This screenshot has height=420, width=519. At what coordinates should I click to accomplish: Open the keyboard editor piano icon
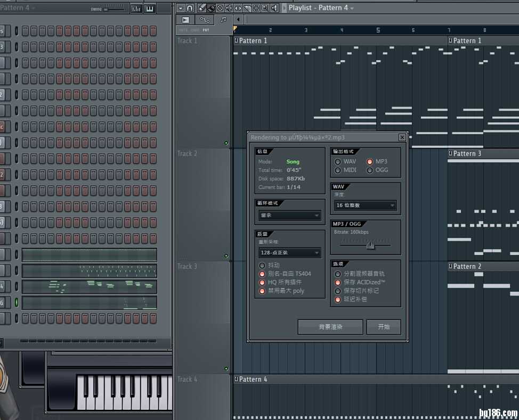click(150, 9)
